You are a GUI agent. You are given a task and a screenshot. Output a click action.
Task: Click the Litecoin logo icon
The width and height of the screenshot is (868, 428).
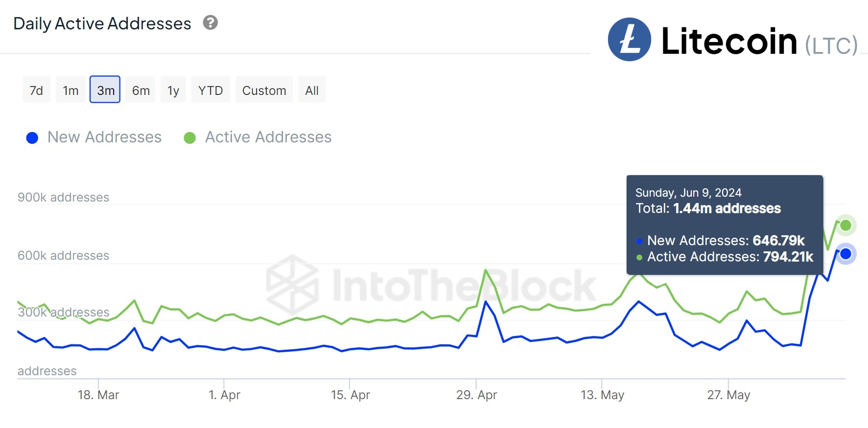pyautogui.click(x=629, y=40)
